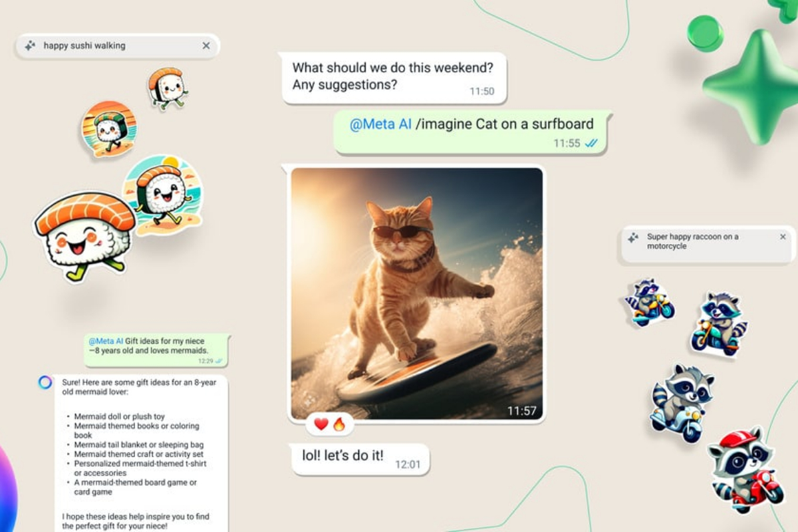
Task: Select raccoon on yellow motorcycle sticker
Action: [x=650, y=303]
